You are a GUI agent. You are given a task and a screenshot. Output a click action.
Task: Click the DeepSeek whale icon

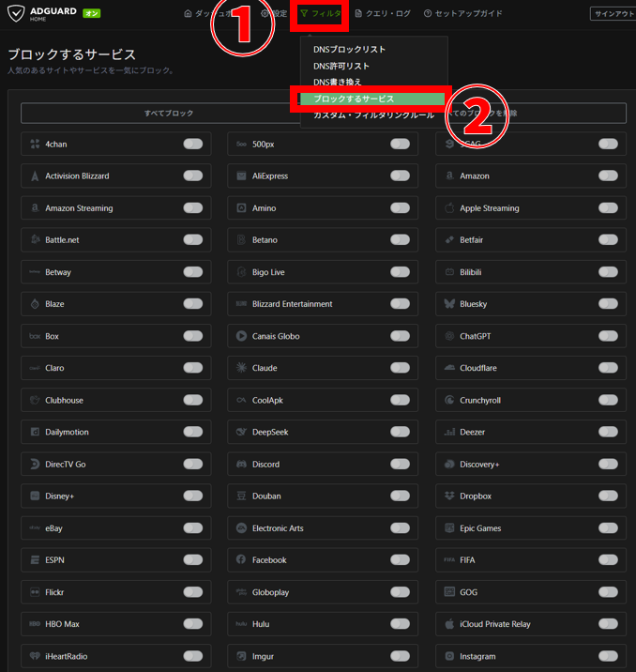click(242, 432)
